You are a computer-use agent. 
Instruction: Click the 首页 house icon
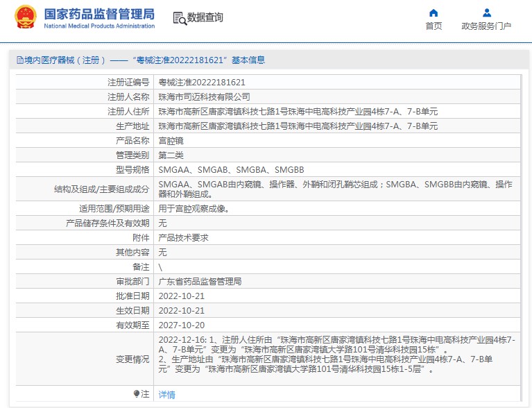pyautogui.click(x=434, y=12)
